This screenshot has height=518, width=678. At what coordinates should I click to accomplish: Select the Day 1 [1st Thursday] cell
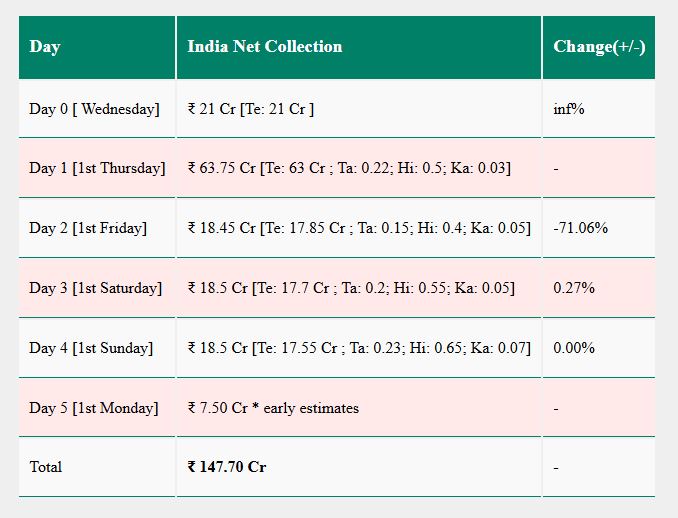[97, 168]
